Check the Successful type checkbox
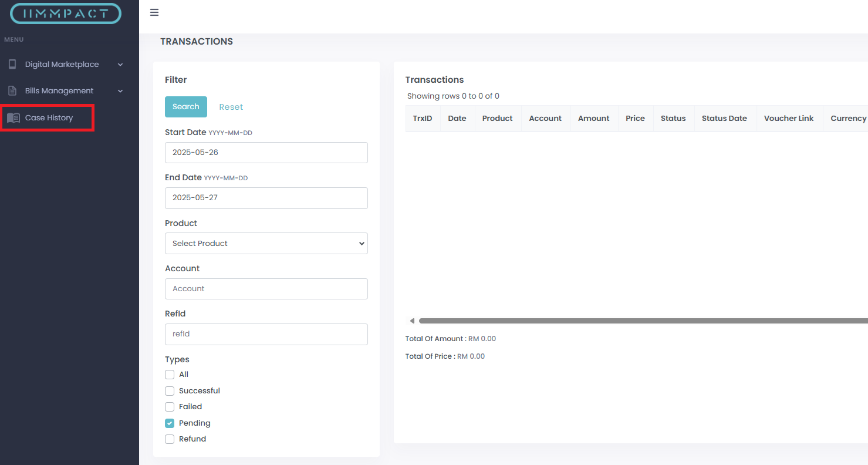 170,391
